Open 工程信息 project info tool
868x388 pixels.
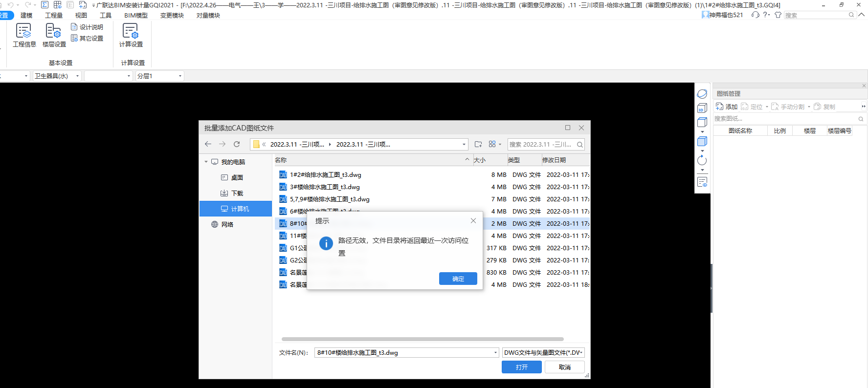[x=24, y=35]
